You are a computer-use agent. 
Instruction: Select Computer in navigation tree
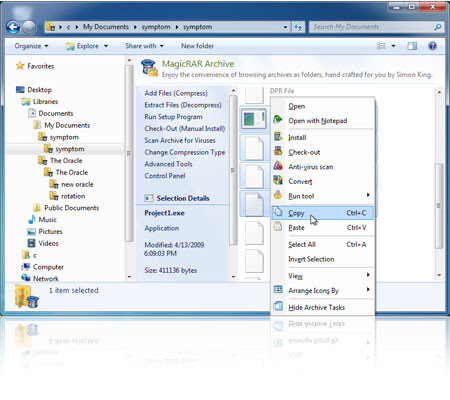48,267
